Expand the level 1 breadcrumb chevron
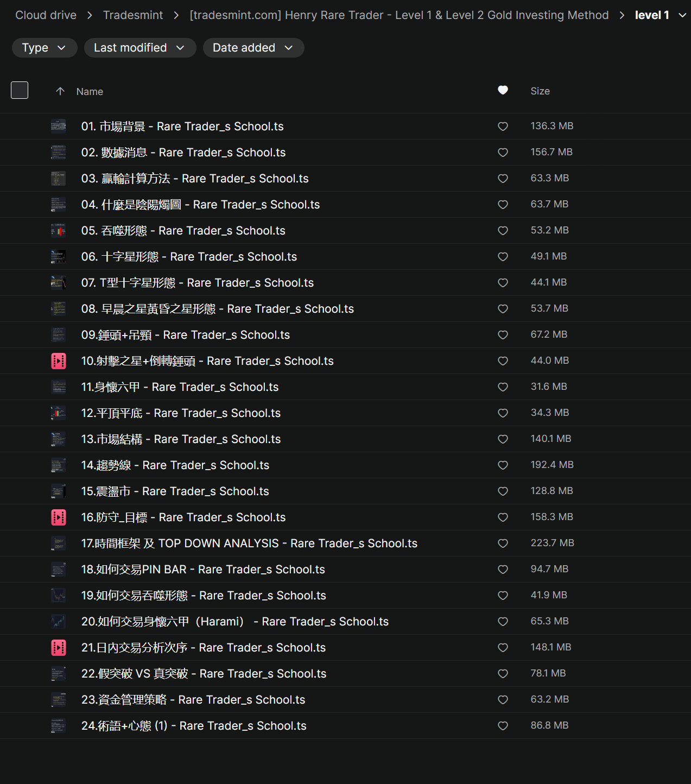The image size is (691, 784). (x=682, y=15)
